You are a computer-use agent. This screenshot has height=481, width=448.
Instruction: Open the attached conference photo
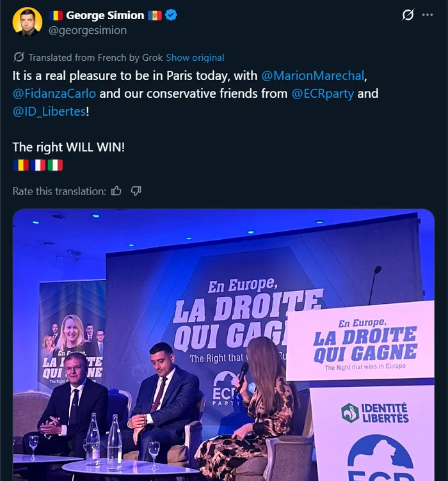[223, 345]
